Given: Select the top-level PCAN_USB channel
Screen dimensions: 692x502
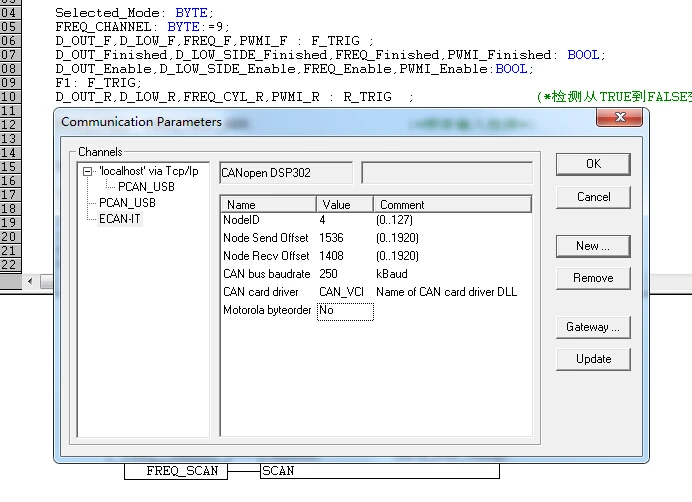Looking at the screenshot, I should pyautogui.click(x=127, y=203).
